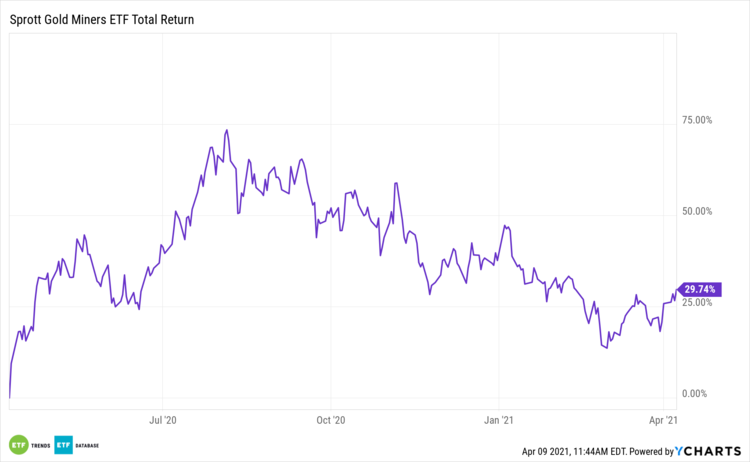Click the Oct '20 axis label
This screenshot has width=750, height=462.
330,421
